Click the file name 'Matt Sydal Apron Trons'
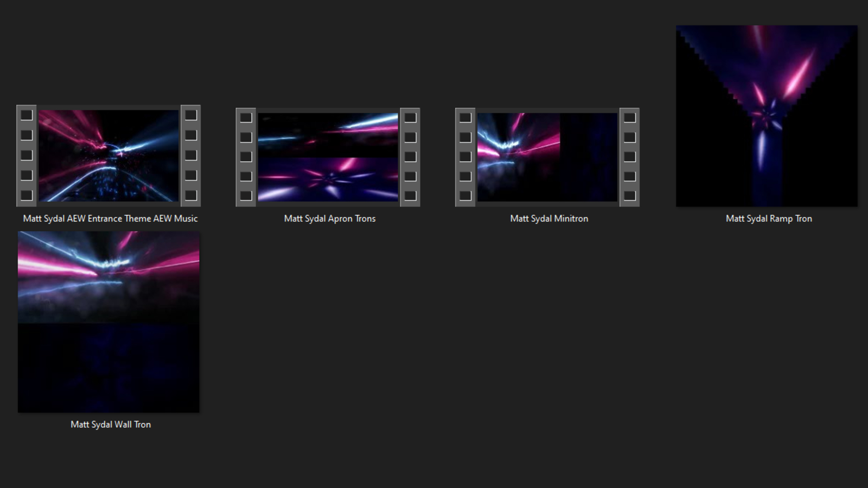This screenshot has width=868, height=488. [330, 219]
